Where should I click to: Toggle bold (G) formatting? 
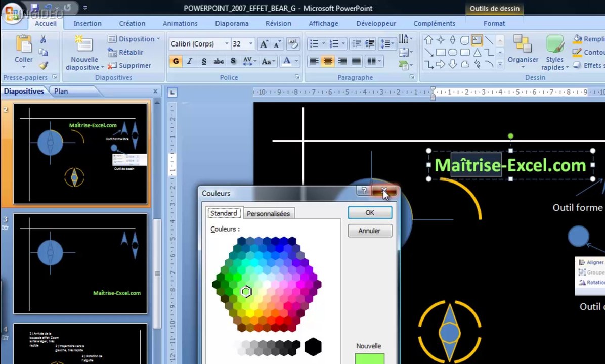click(176, 61)
